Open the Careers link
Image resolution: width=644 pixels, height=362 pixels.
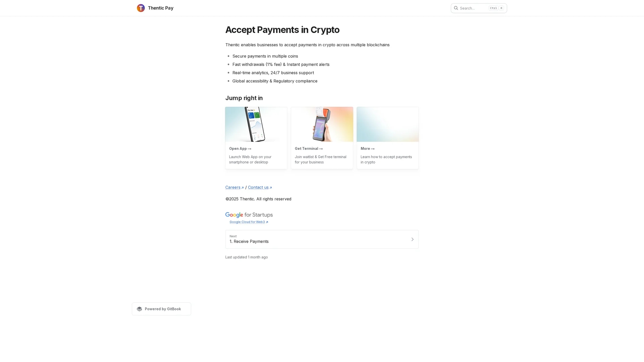[234, 187]
